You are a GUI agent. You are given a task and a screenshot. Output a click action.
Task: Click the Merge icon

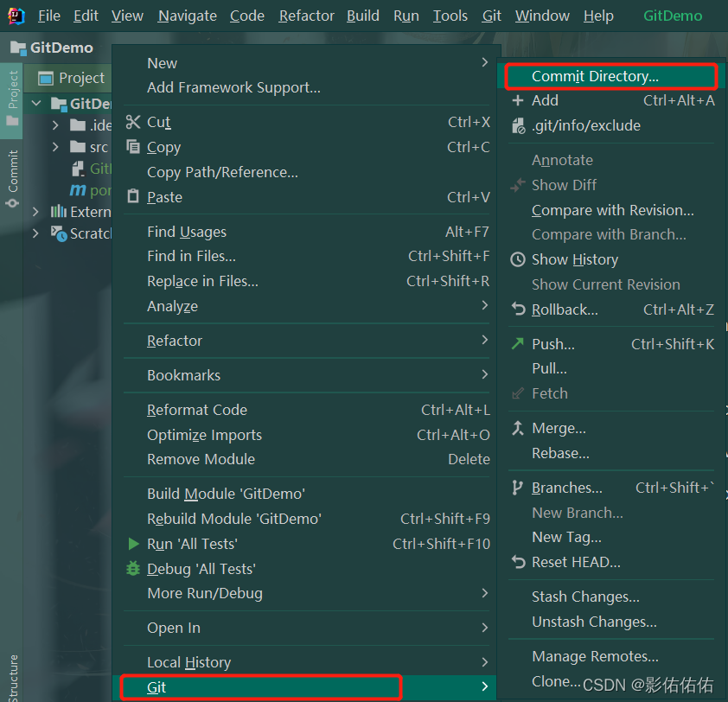[x=518, y=428]
